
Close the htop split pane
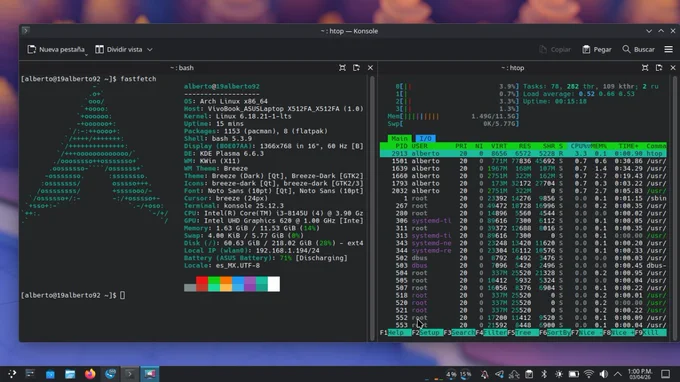coord(673,68)
